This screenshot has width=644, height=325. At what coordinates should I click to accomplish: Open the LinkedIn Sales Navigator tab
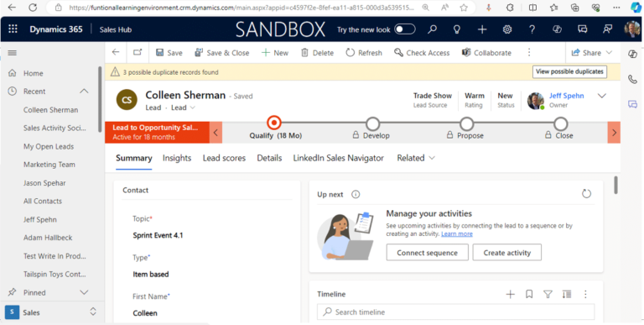[339, 158]
